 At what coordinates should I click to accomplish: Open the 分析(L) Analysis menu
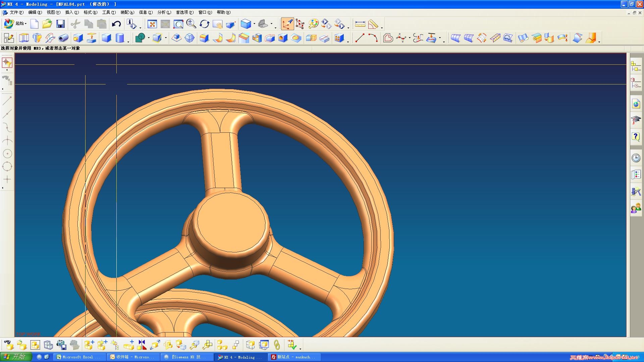[164, 12]
